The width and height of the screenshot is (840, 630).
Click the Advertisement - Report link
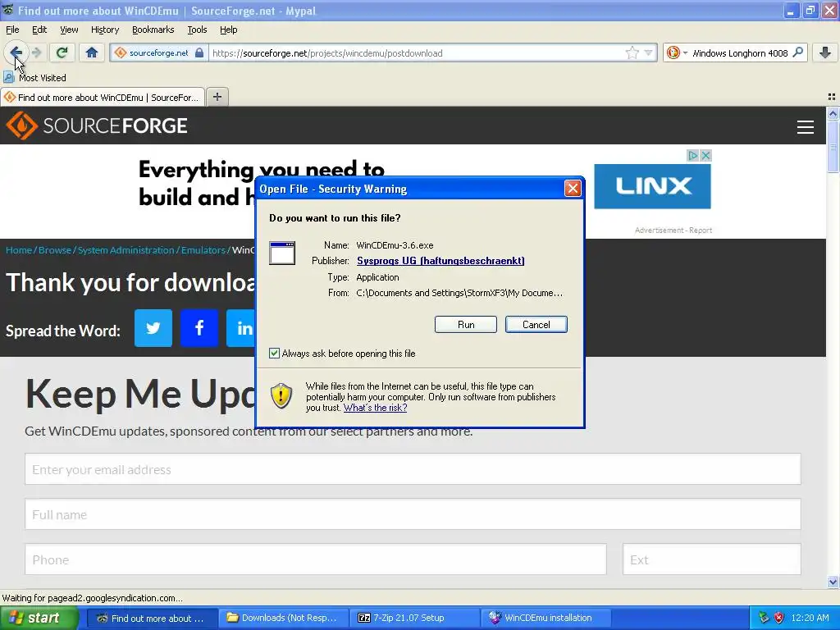[x=673, y=231]
